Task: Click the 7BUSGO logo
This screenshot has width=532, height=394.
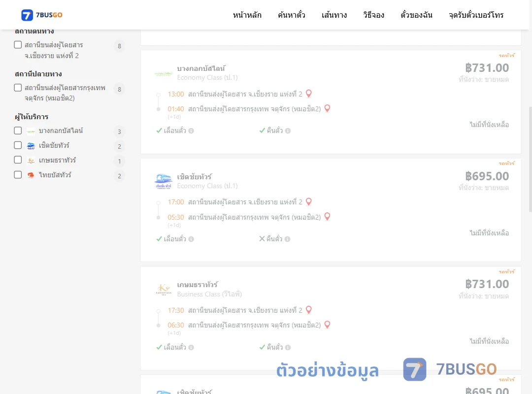Action: point(42,15)
